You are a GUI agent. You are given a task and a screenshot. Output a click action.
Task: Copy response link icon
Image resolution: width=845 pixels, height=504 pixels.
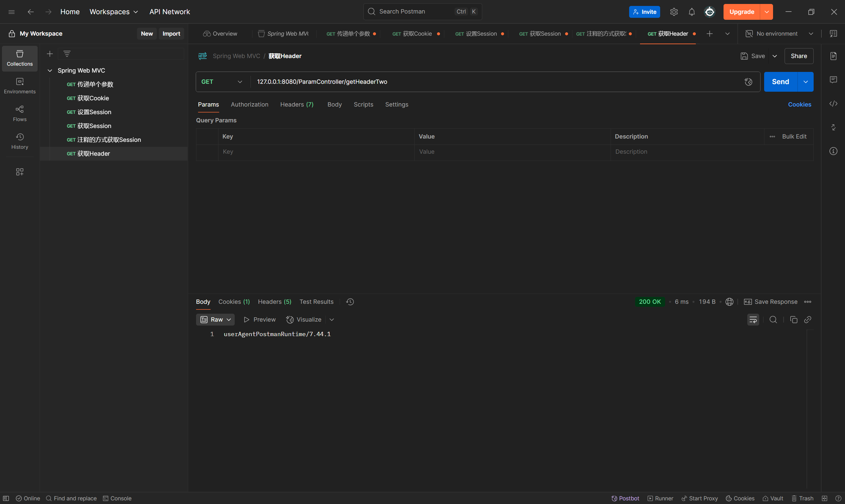click(808, 320)
